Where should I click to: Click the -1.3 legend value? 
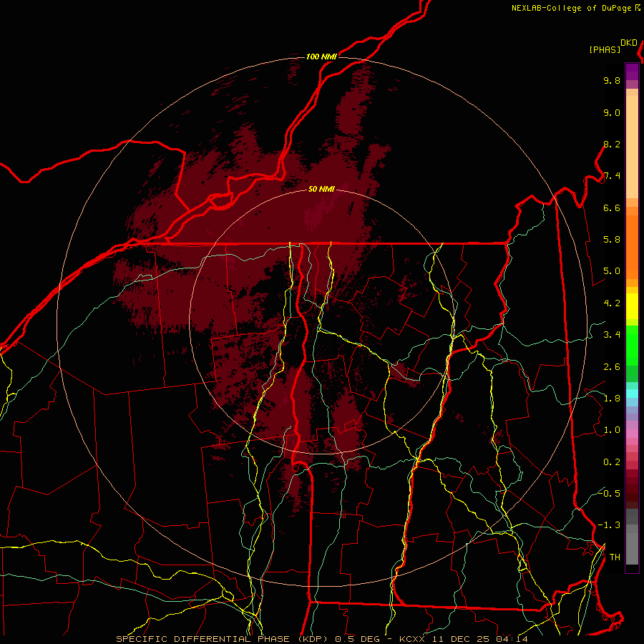pyautogui.click(x=609, y=525)
